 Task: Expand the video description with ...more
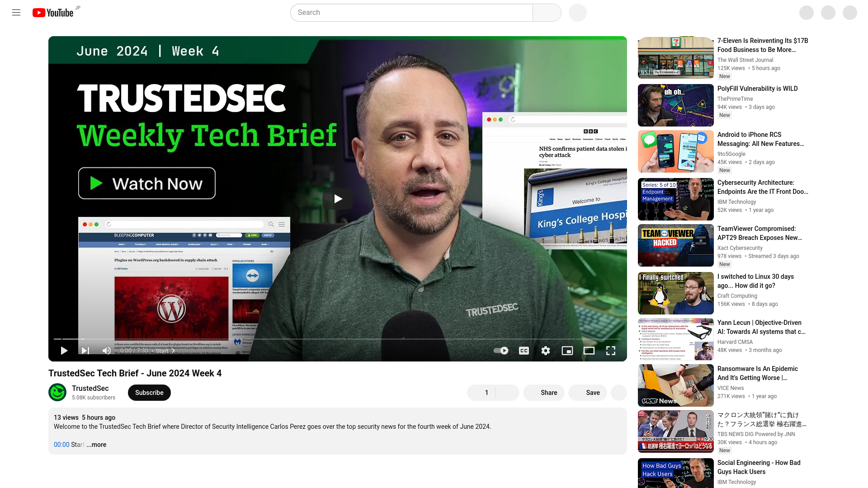(x=96, y=444)
